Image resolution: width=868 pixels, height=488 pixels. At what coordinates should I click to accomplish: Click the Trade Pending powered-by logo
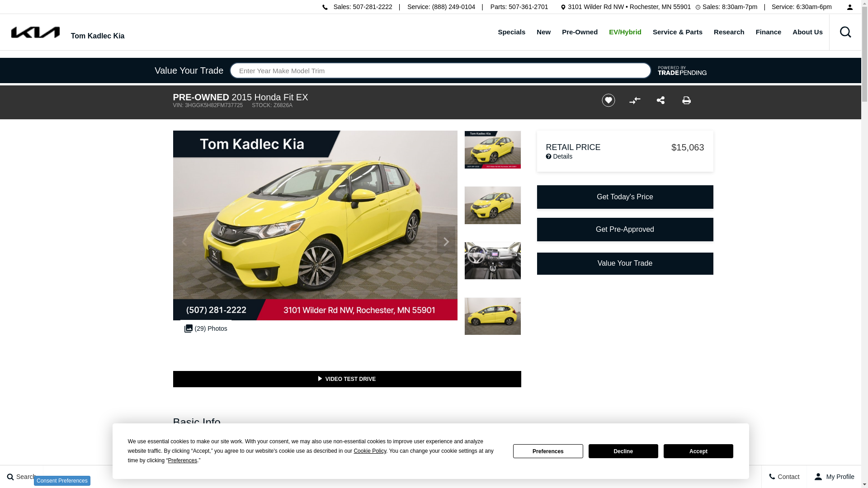point(682,70)
